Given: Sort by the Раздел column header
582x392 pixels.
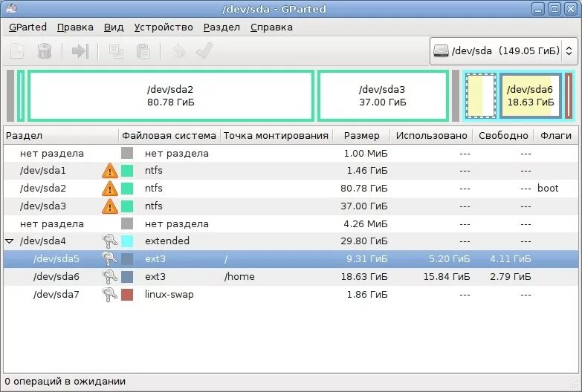Looking at the screenshot, I should pos(61,136).
